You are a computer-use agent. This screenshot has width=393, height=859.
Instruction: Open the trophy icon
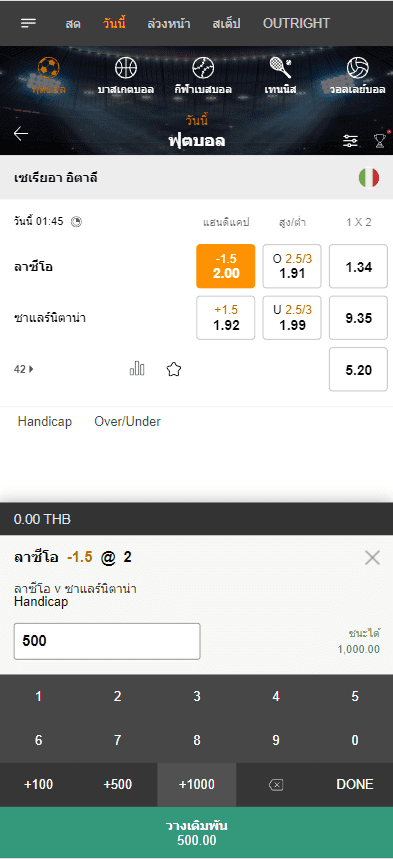380,141
